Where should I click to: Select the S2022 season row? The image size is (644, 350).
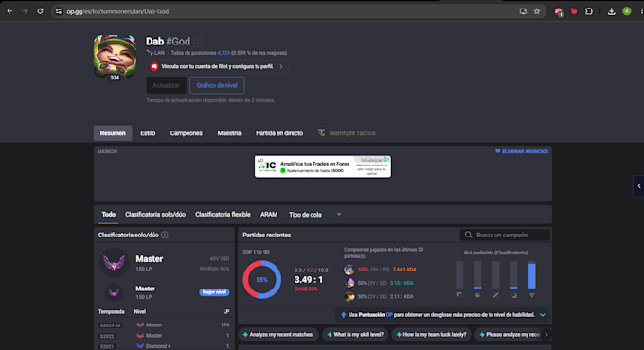[x=164, y=336]
